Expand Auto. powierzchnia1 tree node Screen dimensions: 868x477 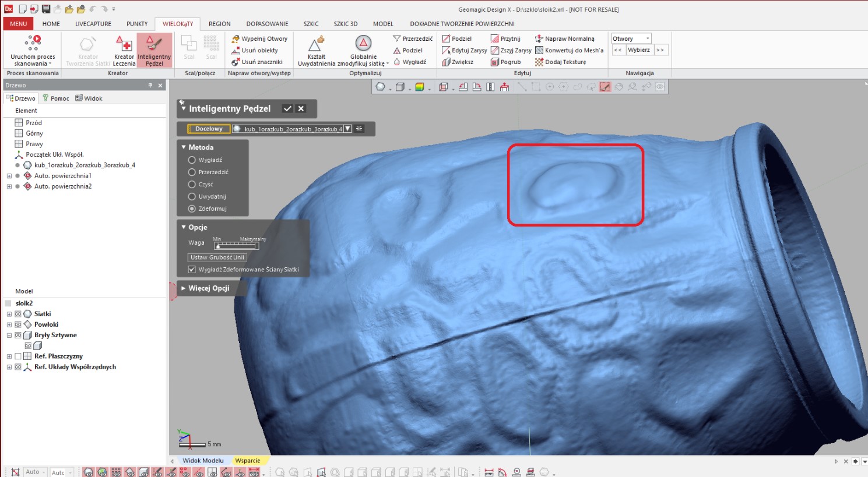(9, 176)
